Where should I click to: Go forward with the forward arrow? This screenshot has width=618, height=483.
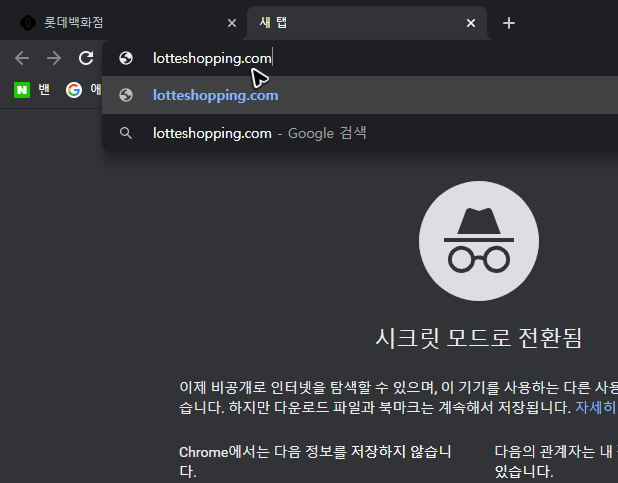pos(54,58)
